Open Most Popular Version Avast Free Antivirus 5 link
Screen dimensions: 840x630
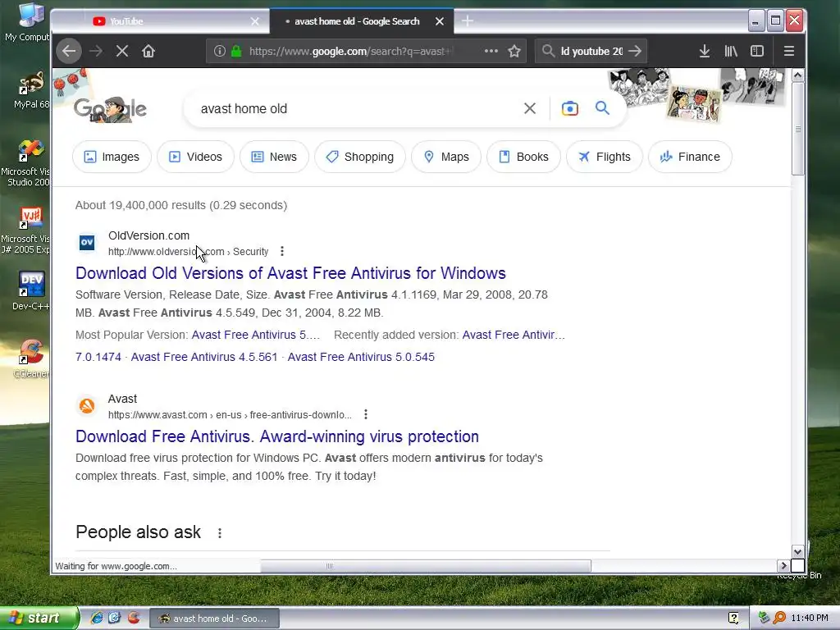point(256,335)
